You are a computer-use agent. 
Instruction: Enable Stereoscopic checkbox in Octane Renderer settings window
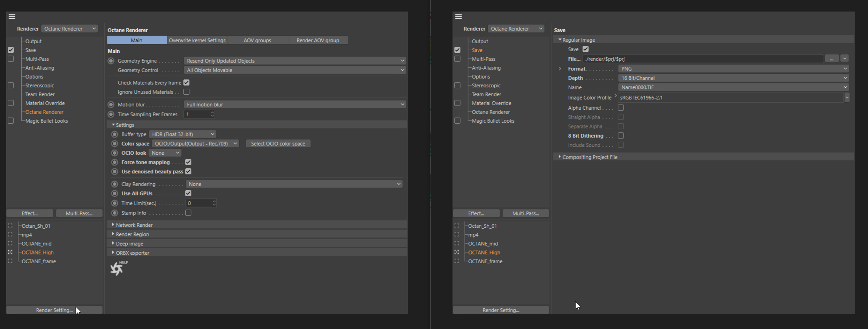click(x=11, y=85)
